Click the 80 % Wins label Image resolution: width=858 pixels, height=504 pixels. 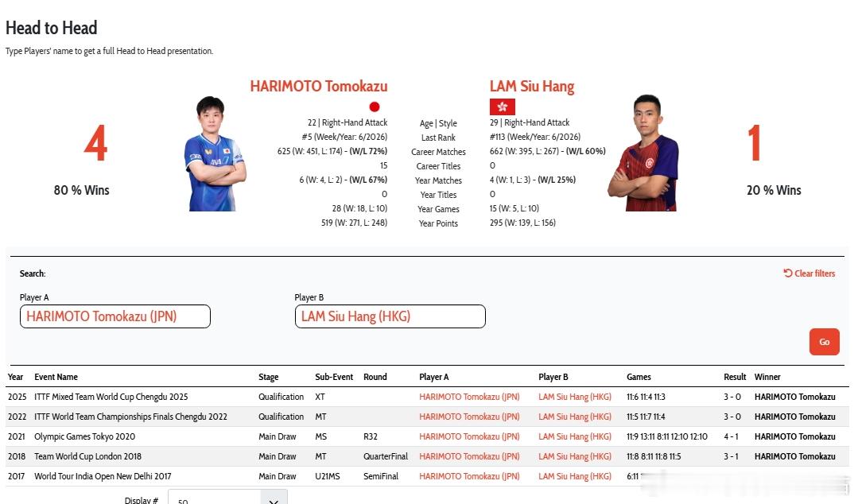coord(82,190)
